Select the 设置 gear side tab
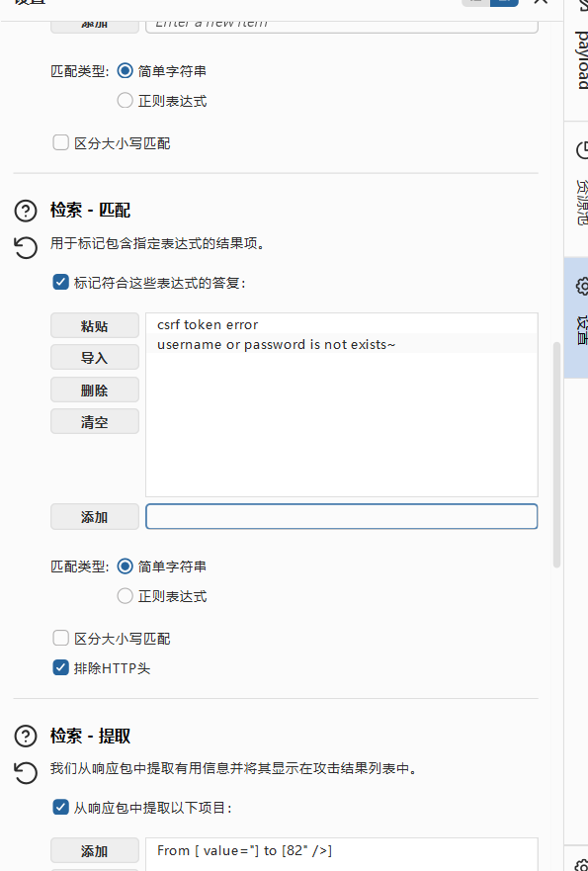588x871 pixels. (x=577, y=317)
